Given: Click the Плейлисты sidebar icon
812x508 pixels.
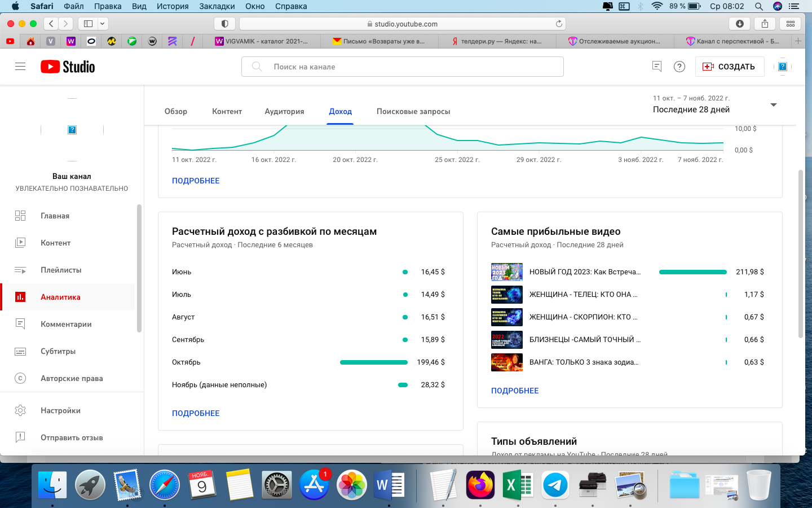Looking at the screenshot, I should [20, 270].
